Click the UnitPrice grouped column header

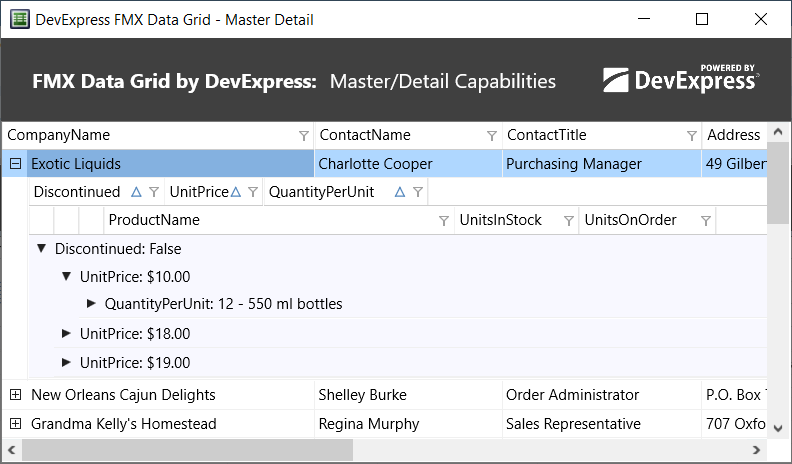point(214,192)
